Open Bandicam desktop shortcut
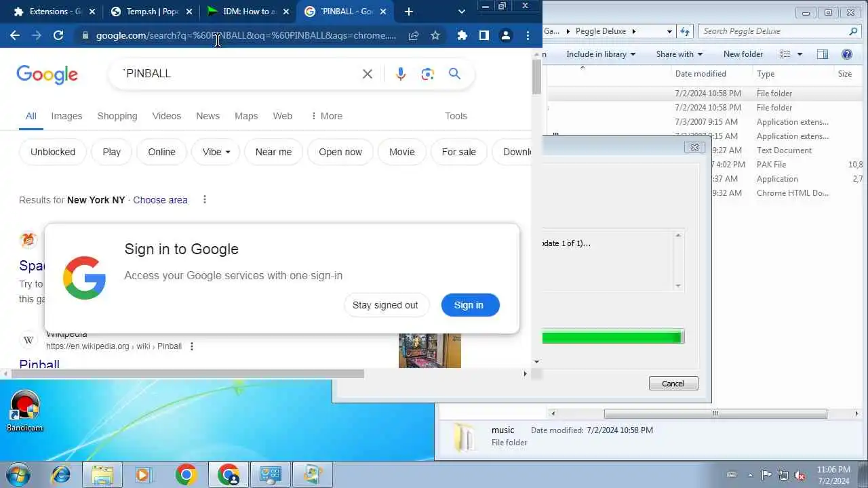Viewport: 868px width, 488px height. coord(25,411)
